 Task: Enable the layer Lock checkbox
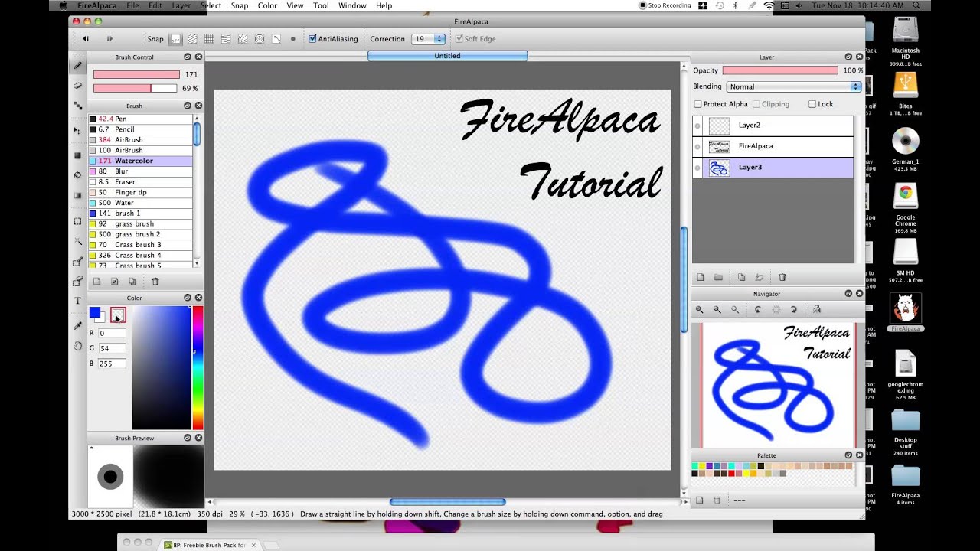812,104
